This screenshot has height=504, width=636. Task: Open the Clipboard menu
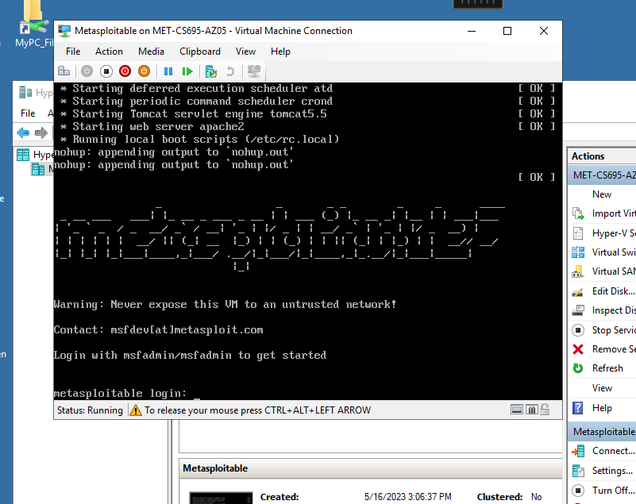click(x=200, y=51)
